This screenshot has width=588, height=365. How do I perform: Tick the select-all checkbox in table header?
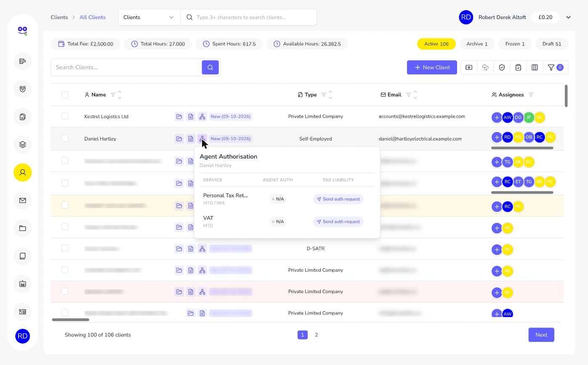coord(65,95)
